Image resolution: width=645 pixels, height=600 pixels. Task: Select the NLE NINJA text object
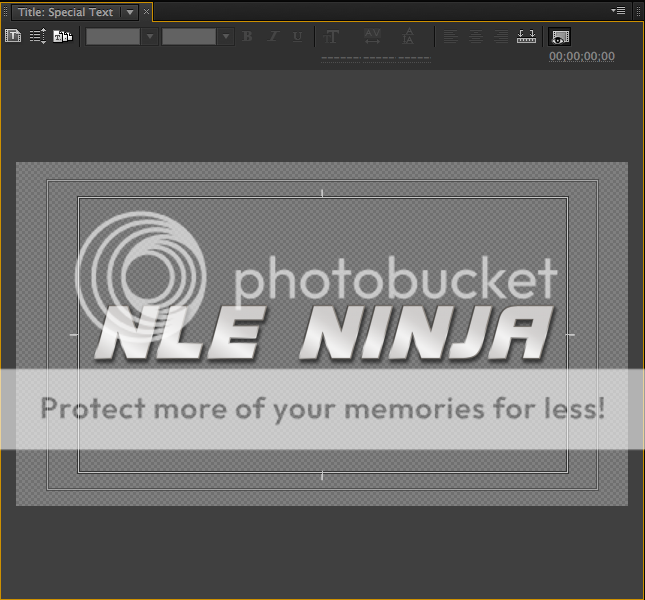point(324,334)
